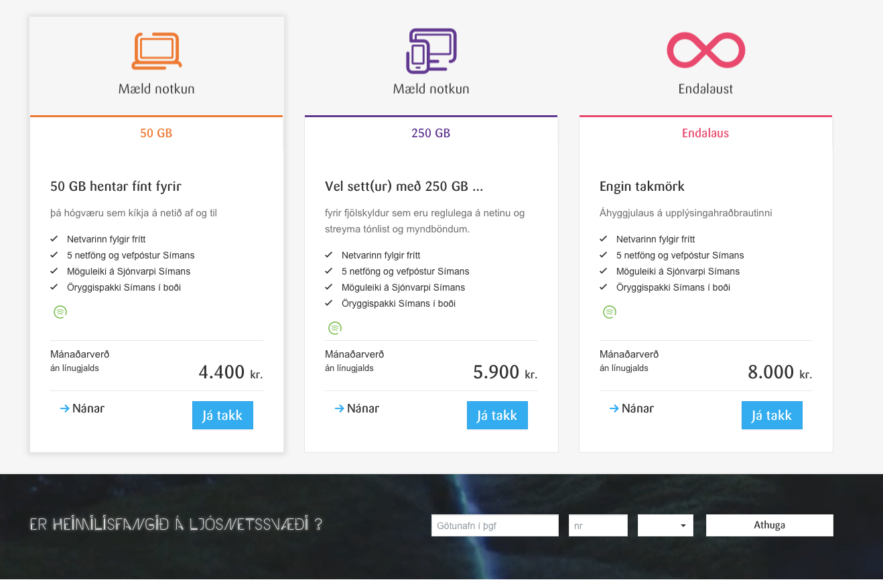Click the green router icon on Endalaus card

(610, 311)
